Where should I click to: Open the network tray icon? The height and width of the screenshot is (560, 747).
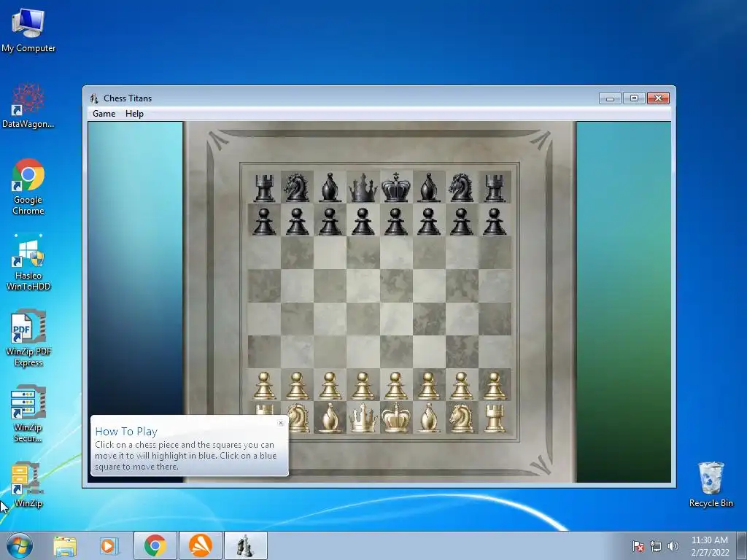tap(656, 546)
